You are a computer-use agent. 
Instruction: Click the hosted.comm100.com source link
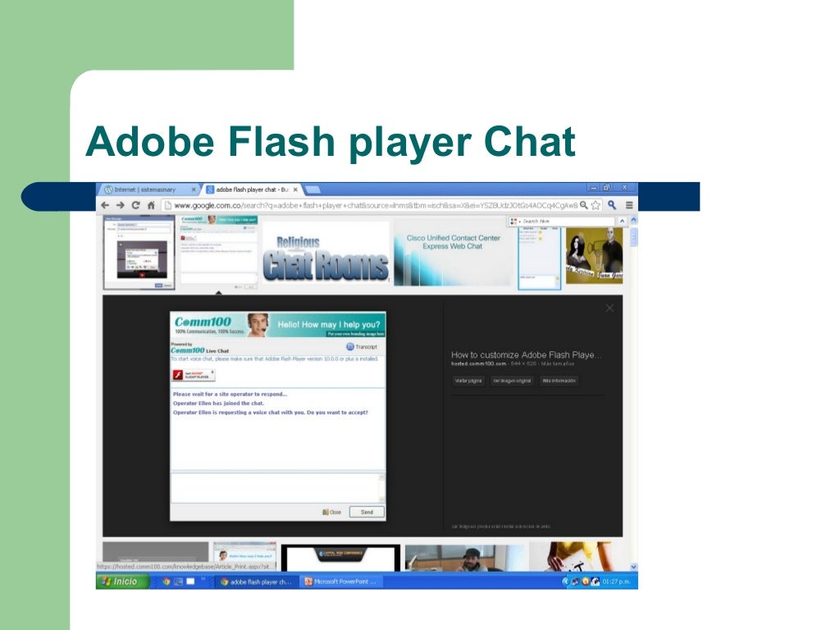pyautogui.click(x=478, y=363)
